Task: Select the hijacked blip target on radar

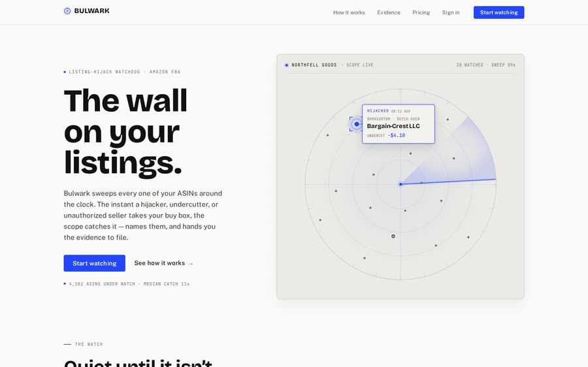Action: coord(356,124)
